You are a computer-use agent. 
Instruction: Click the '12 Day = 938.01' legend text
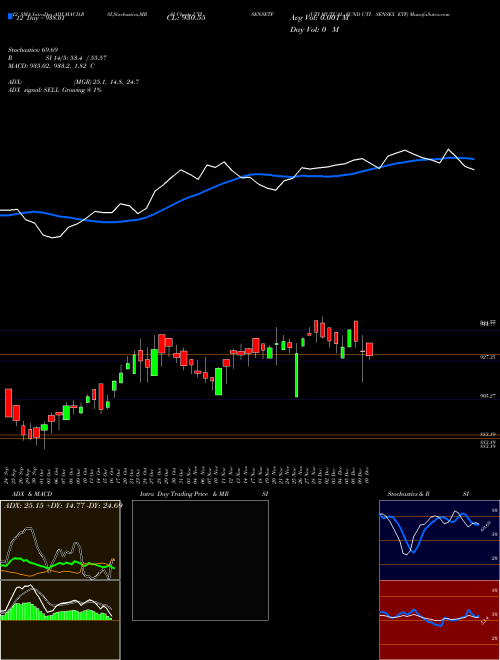[x=40, y=18]
